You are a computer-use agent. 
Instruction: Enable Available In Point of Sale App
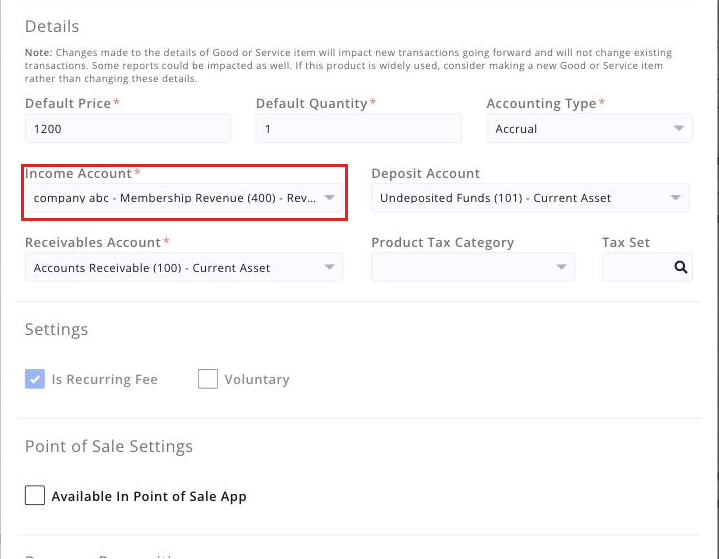pyautogui.click(x=35, y=495)
